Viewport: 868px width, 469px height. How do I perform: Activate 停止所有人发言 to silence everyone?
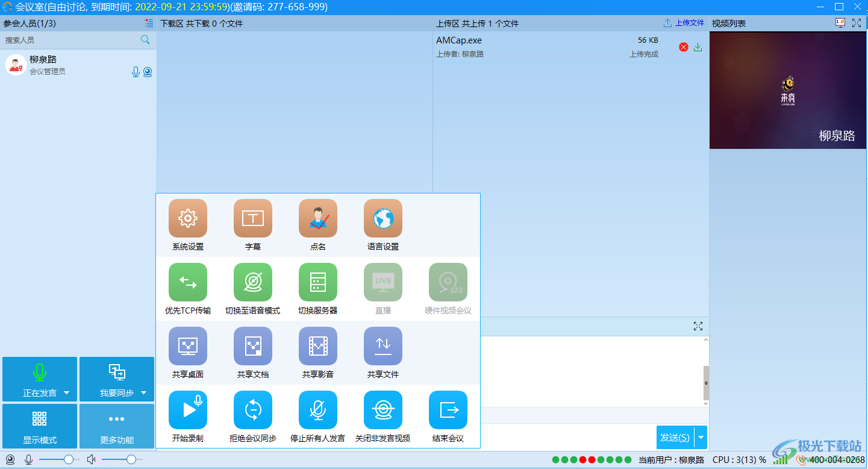[x=318, y=410]
